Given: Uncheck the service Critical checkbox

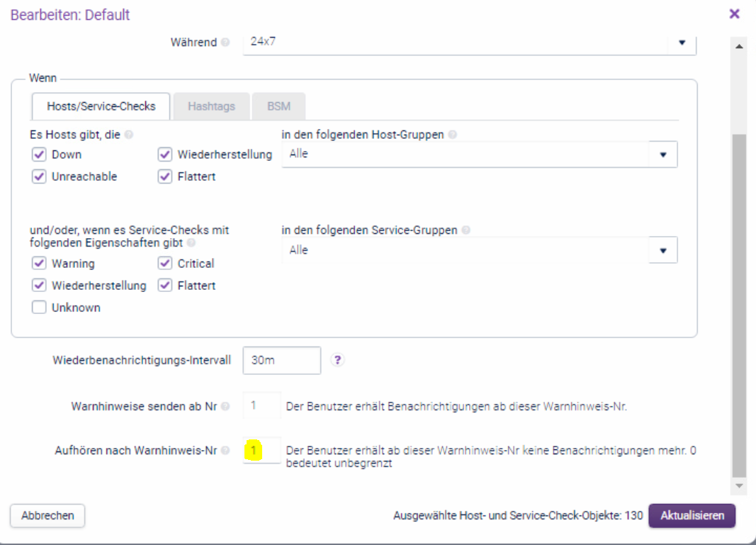Looking at the screenshot, I should click(x=165, y=264).
